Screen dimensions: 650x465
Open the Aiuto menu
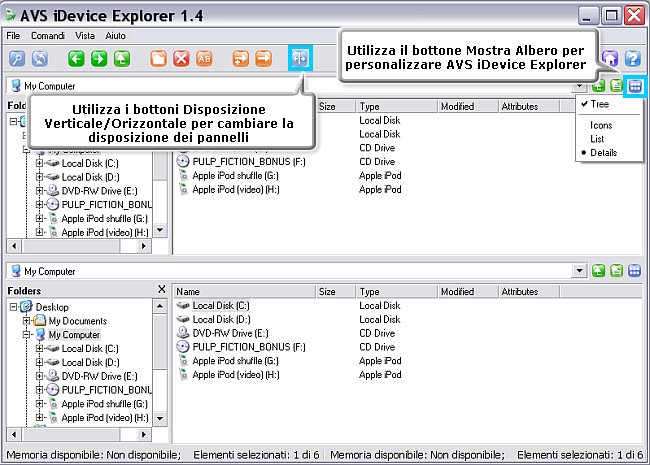[115, 36]
